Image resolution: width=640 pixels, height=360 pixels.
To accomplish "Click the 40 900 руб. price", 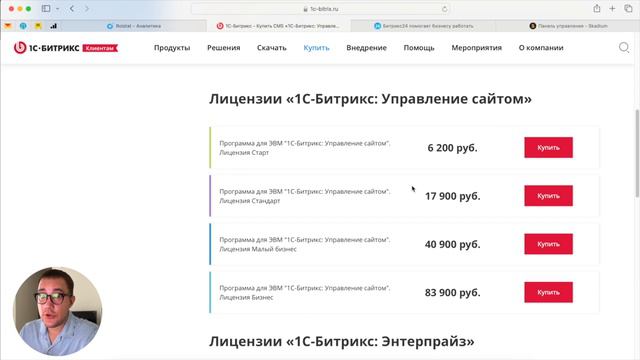I will pos(452,244).
